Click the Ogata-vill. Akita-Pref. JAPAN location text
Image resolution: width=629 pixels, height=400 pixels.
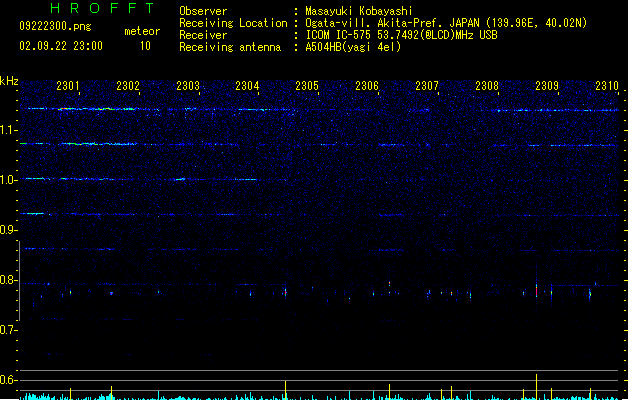click(446, 23)
